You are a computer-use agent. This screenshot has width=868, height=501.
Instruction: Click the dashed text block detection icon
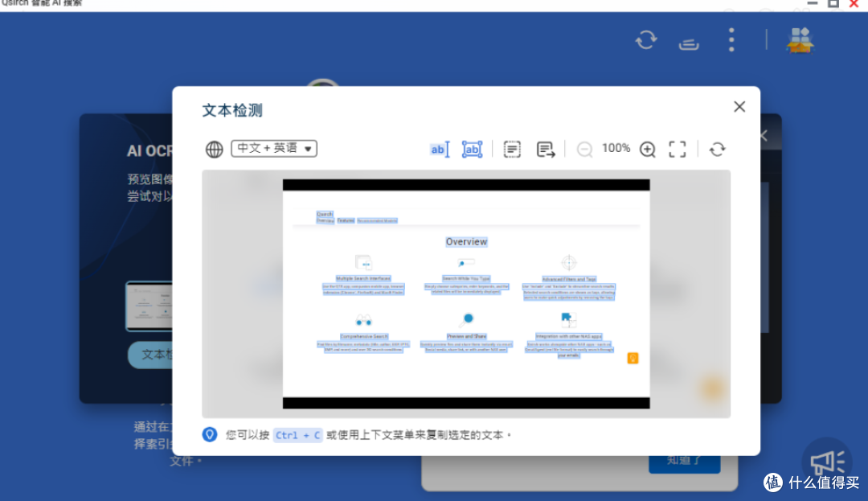pos(512,149)
